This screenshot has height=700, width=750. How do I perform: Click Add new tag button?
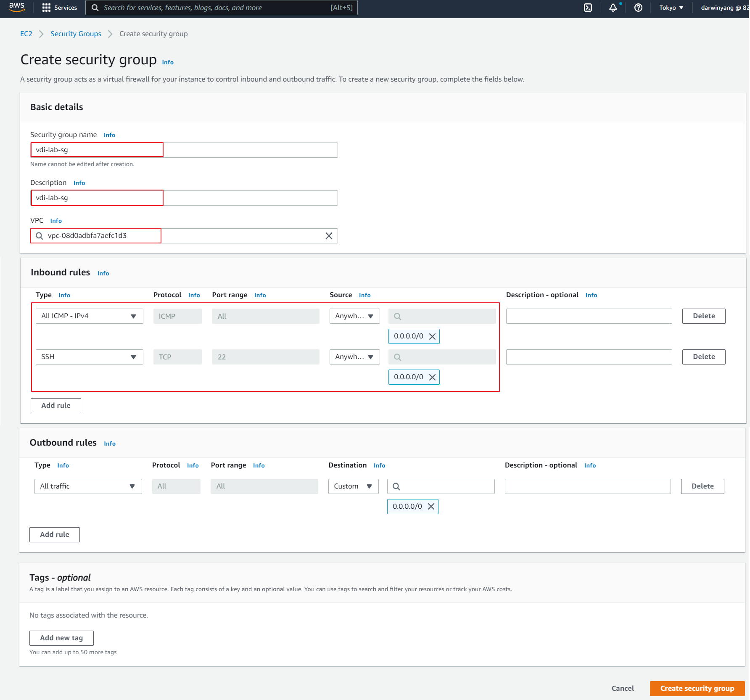tap(61, 638)
